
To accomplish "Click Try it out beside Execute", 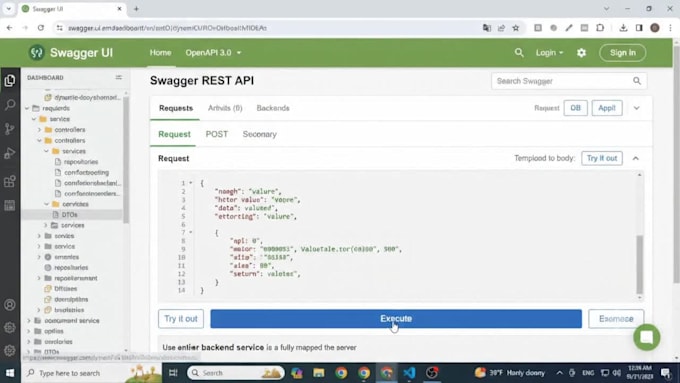I will point(181,319).
